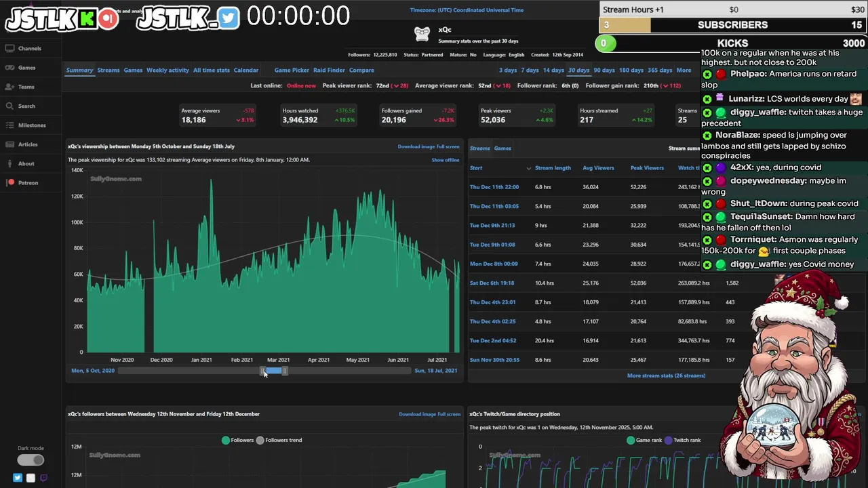Viewport: 868px width, 488px height.
Task: Click the Show offline link
Action: 446,160
